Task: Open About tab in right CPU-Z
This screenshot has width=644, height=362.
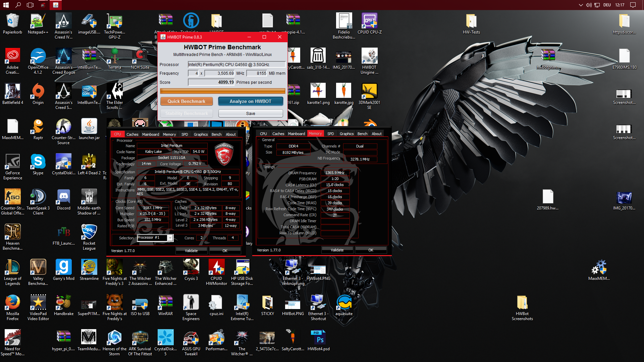Action: pos(376,133)
